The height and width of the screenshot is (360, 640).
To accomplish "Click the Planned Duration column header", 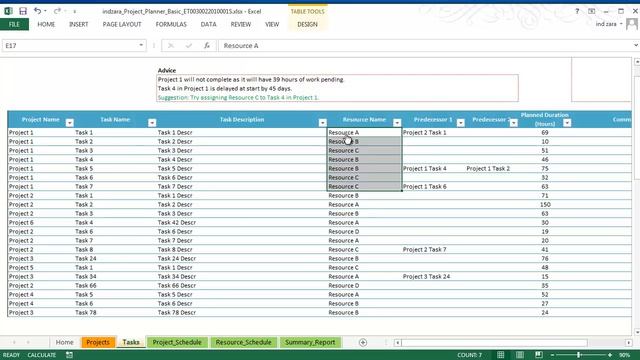I will click(544, 119).
